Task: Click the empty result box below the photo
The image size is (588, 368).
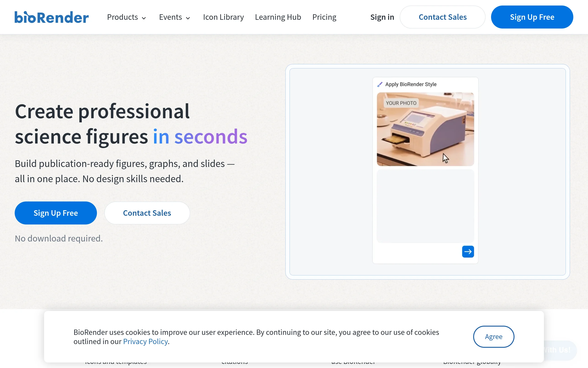Action: tap(425, 206)
